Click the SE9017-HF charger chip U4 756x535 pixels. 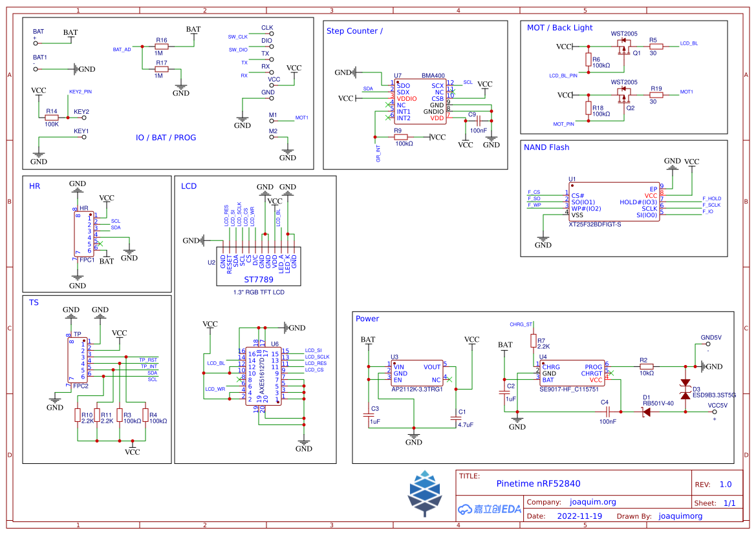pos(572,373)
